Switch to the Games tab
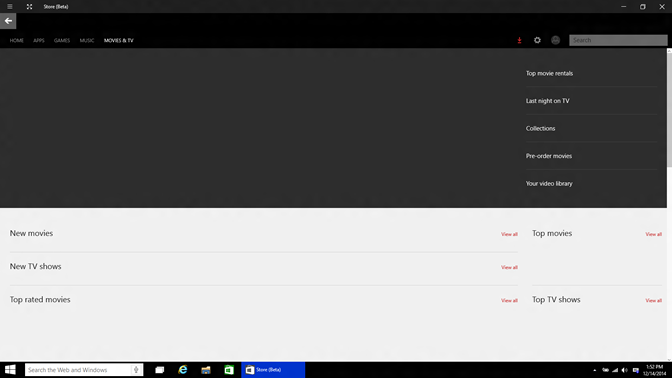This screenshot has width=672, height=378. [62, 40]
